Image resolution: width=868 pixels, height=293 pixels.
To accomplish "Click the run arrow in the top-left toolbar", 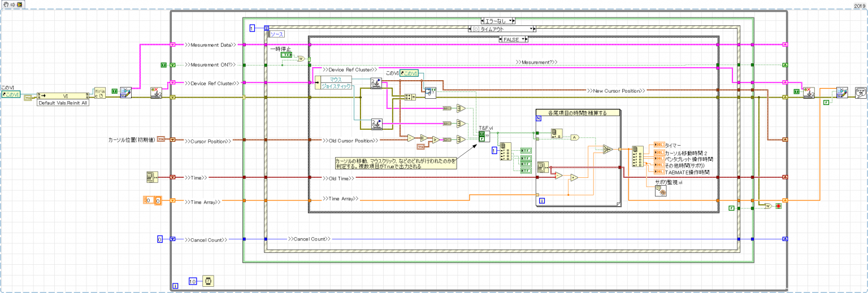I will pyautogui.click(x=12, y=4).
